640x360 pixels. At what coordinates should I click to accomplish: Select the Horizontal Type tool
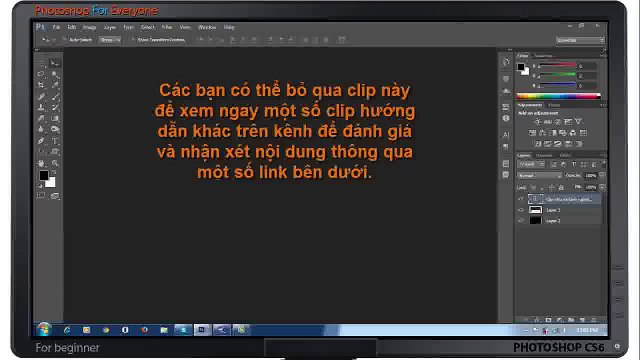tap(55, 141)
